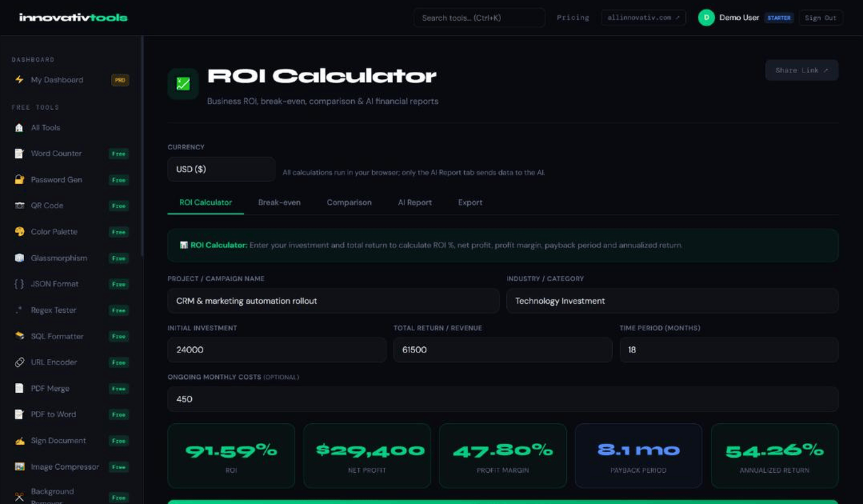Click the QR Code sidebar icon

click(x=19, y=205)
